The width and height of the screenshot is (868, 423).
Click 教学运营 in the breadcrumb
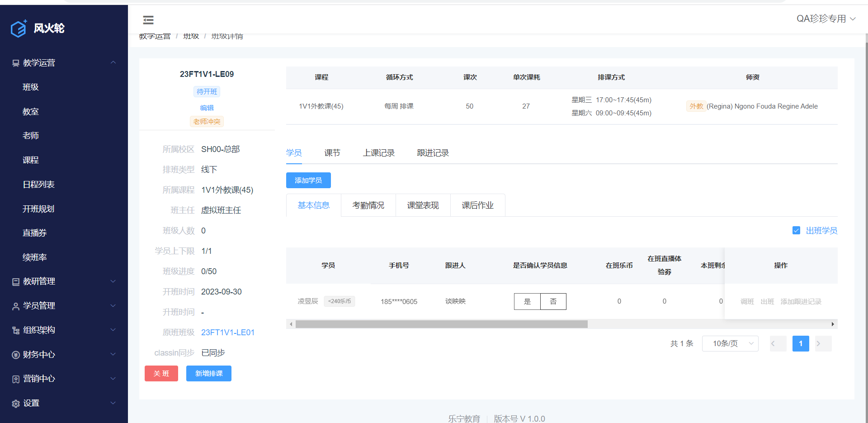[x=155, y=36]
